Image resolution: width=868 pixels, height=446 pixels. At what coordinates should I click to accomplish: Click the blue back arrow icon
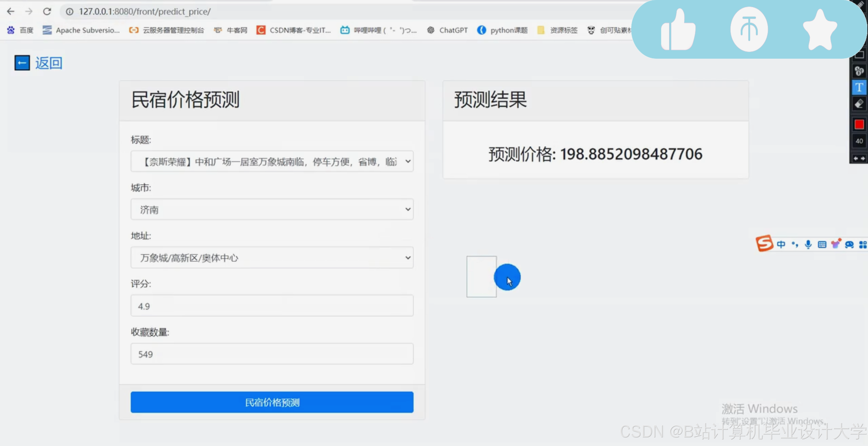point(22,63)
